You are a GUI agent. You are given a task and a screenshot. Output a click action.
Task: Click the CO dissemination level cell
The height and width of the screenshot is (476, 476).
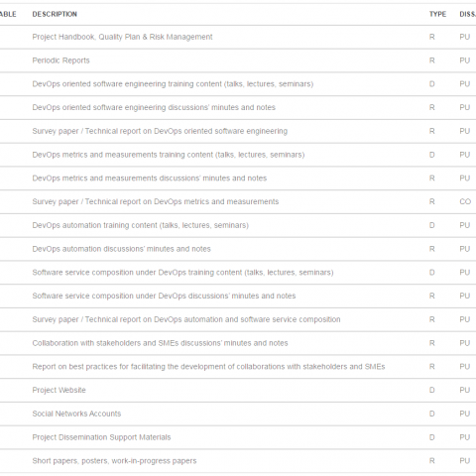(465, 201)
